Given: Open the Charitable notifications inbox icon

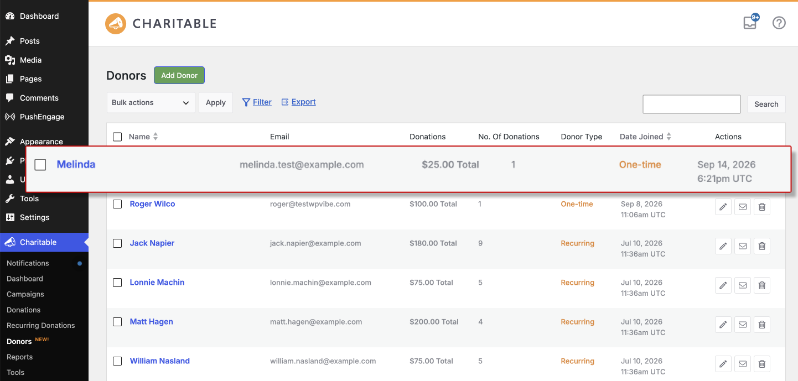Looking at the screenshot, I should (751, 22).
